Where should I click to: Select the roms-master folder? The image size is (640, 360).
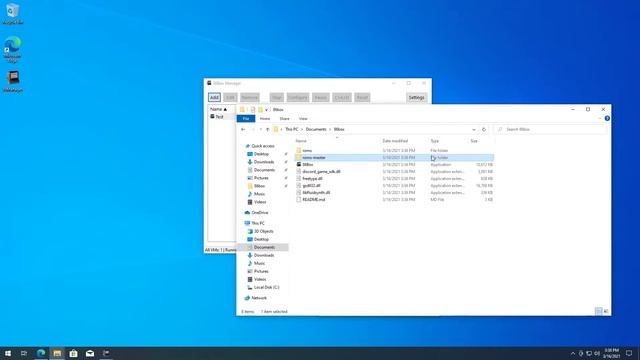pyautogui.click(x=394, y=158)
